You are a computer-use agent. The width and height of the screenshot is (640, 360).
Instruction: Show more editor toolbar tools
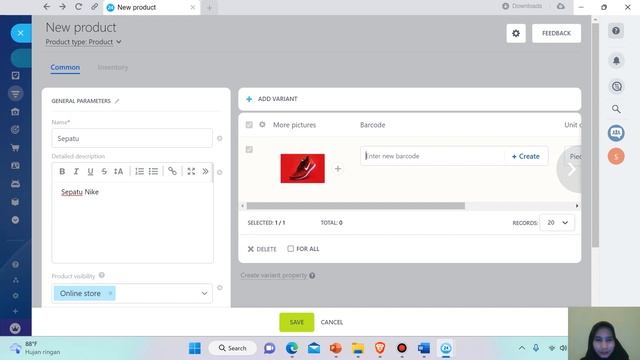tap(205, 171)
